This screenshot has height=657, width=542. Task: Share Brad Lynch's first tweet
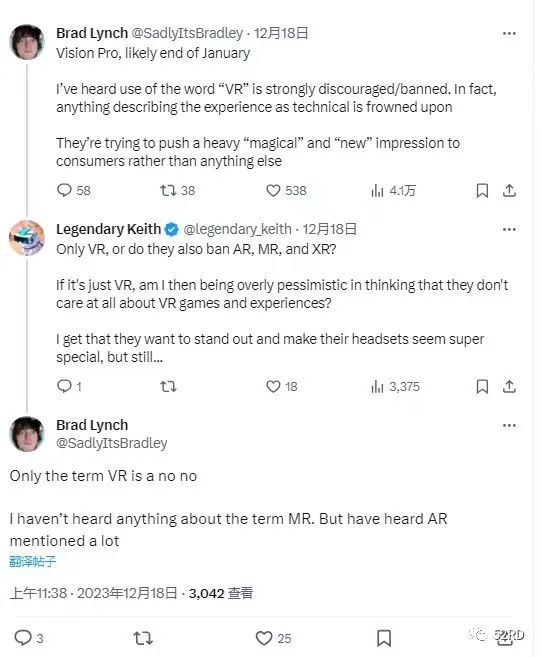pos(509,191)
